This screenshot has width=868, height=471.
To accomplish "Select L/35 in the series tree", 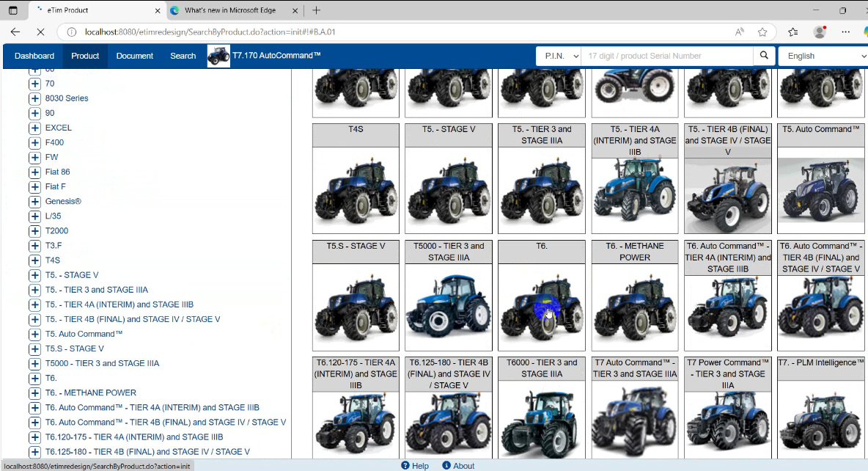I will [x=53, y=216].
